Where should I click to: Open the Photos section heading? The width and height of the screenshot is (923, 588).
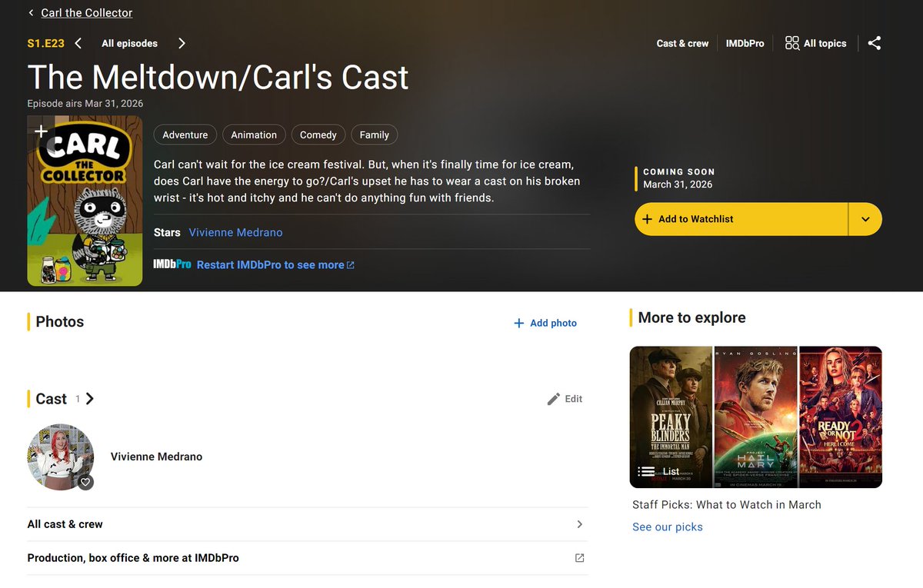60,322
